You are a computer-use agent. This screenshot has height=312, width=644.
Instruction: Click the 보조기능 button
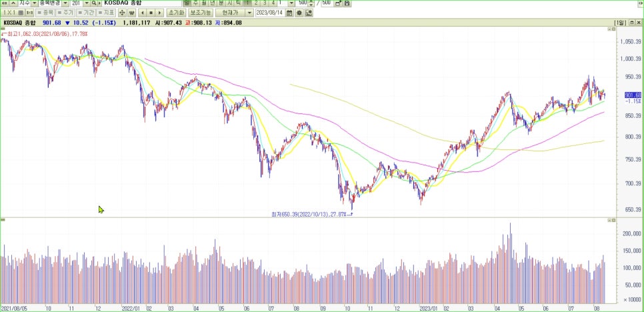[x=200, y=13]
